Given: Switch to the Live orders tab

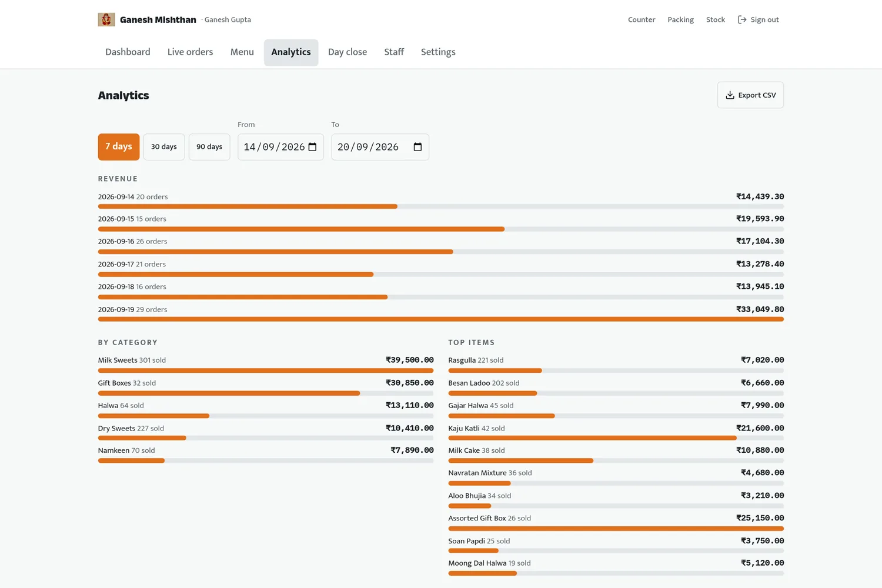Looking at the screenshot, I should (190, 52).
